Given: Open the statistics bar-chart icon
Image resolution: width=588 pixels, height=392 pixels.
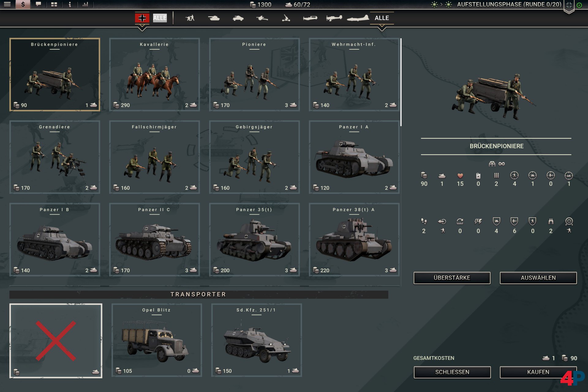Looking at the screenshot, I should click(85, 4).
